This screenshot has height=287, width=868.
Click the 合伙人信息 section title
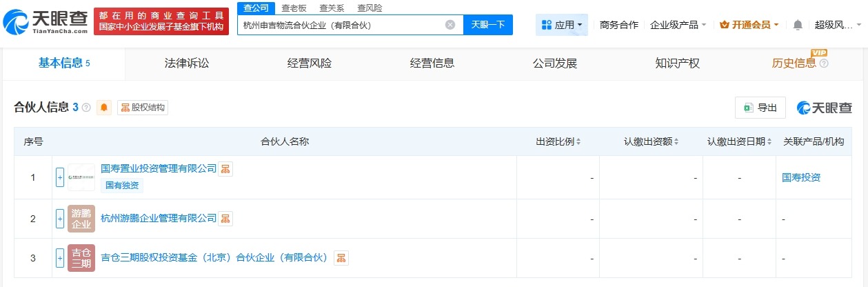[41, 108]
